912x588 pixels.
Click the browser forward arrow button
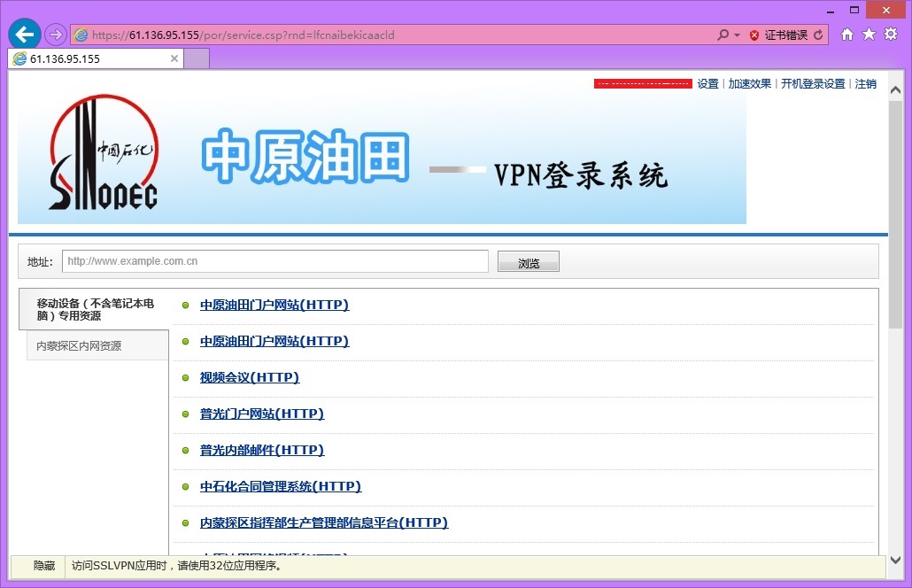click(55, 35)
